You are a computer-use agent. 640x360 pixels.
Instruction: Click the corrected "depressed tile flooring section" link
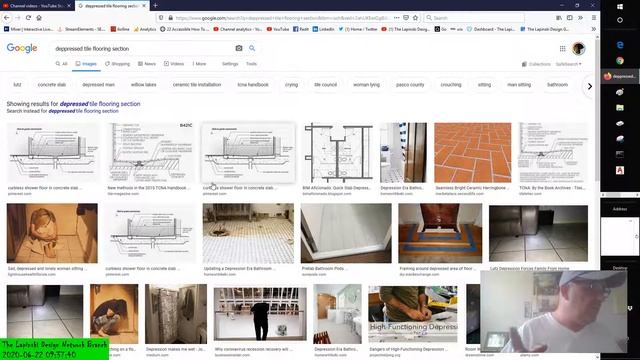point(100,104)
